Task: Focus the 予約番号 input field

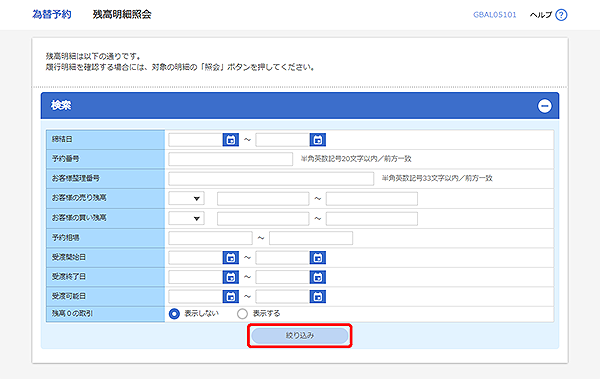Action: tap(231, 159)
